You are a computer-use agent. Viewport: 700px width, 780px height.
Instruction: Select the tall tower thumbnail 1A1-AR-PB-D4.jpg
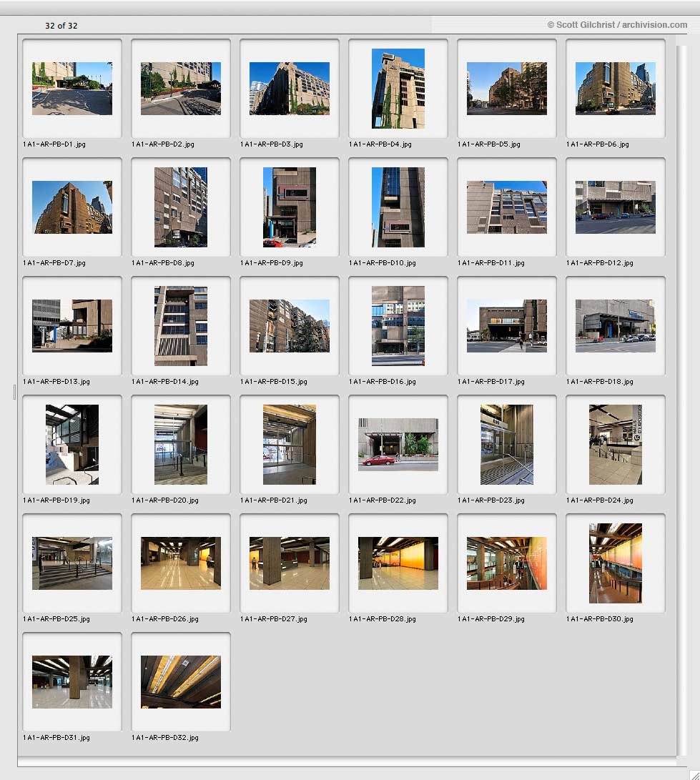coord(398,89)
